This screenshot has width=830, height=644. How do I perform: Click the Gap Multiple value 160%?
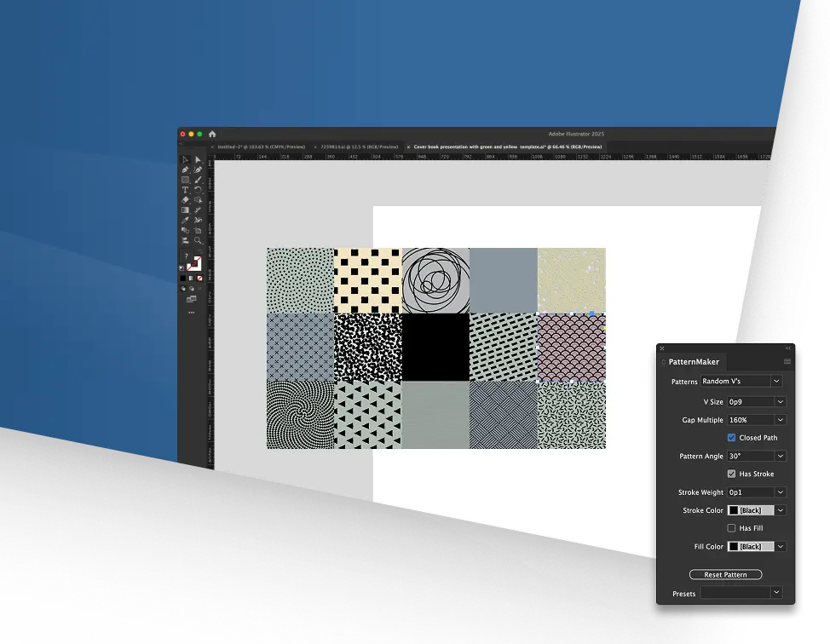coord(751,420)
